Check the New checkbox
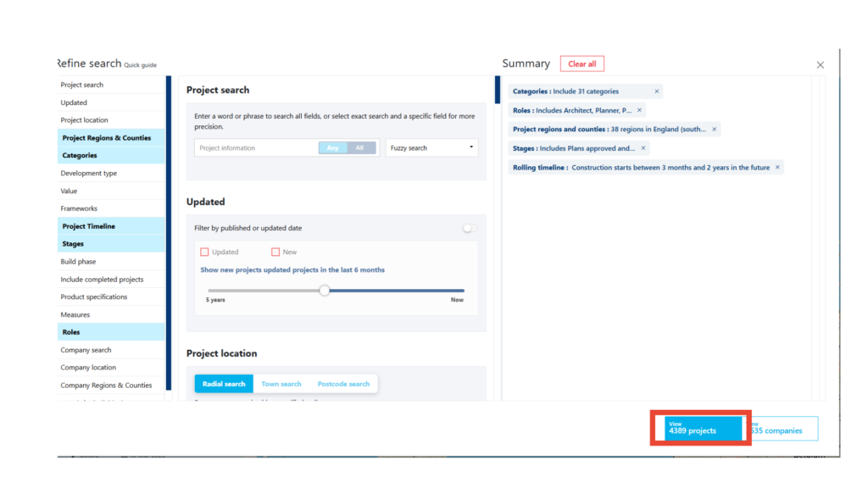868x488 pixels. pos(275,252)
